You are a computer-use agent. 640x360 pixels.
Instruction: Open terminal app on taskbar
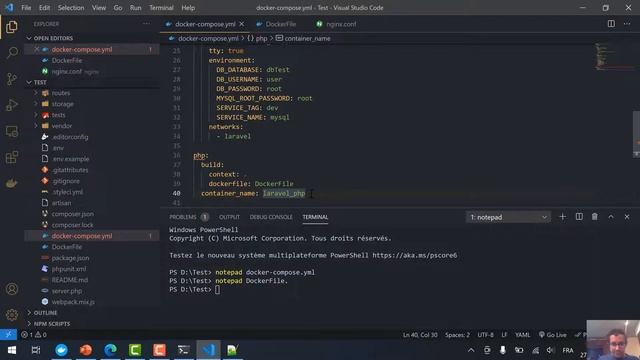pyautogui.click(x=184, y=350)
